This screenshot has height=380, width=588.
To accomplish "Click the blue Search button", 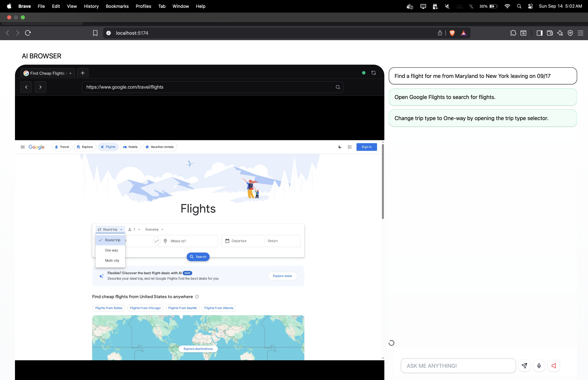I will tap(198, 257).
